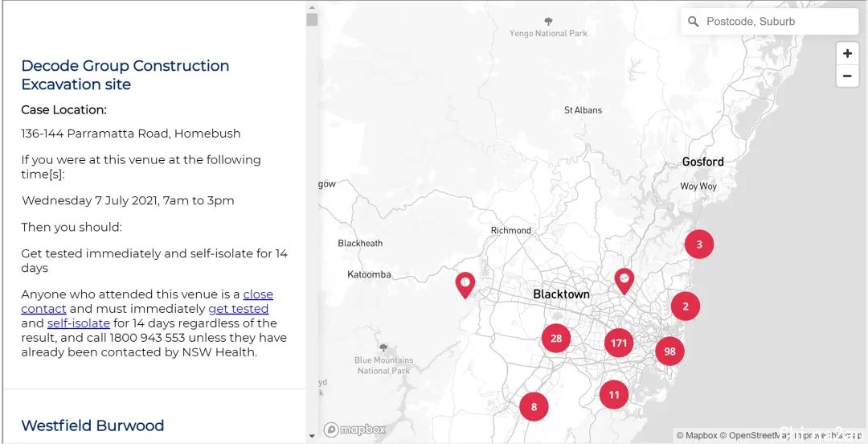Expand the cluster marker labeled 8
This screenshot has height=444, width=868.
[x=534, y=406]
